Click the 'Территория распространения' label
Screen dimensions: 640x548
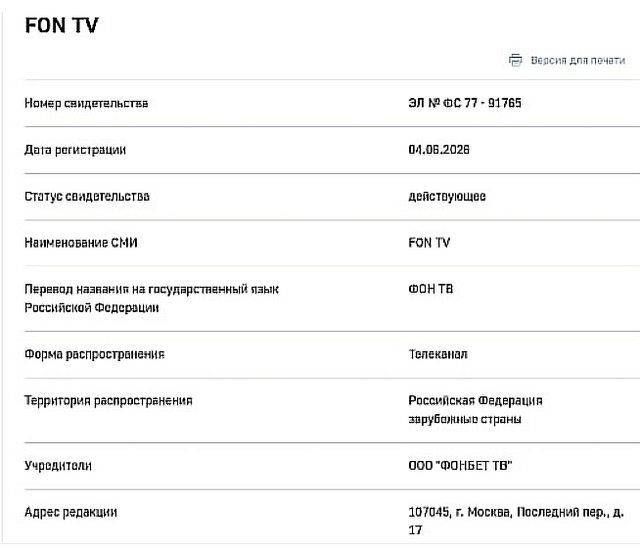click(109, 401)
